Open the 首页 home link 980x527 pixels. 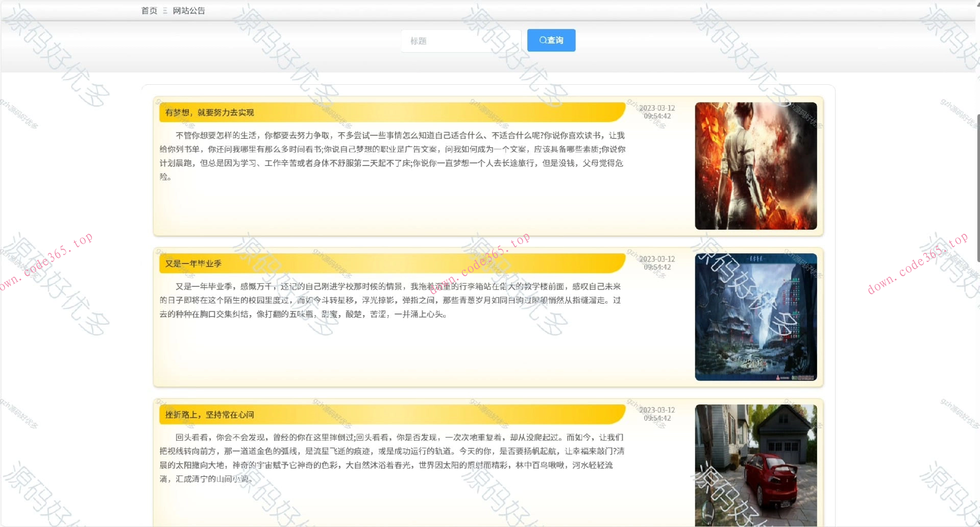148,10
